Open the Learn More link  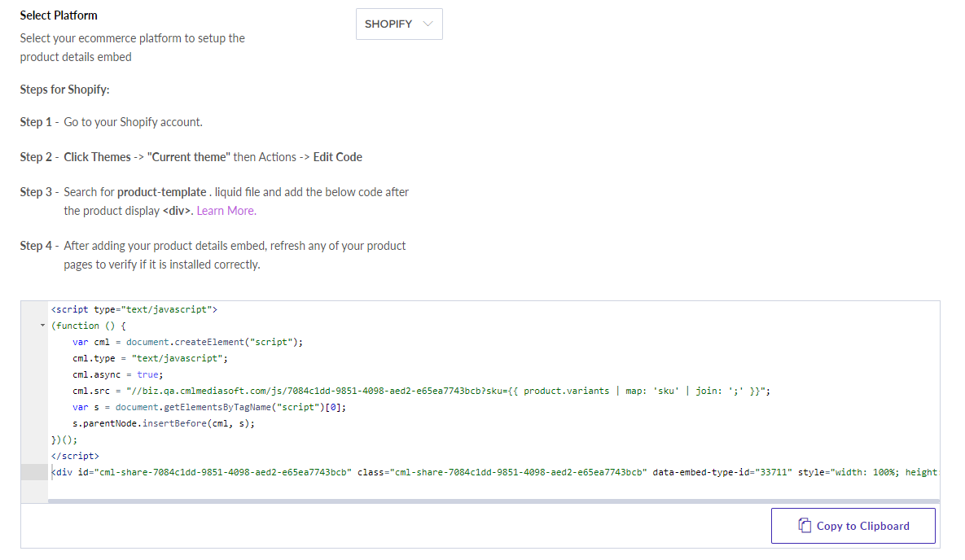pos(226,211)
